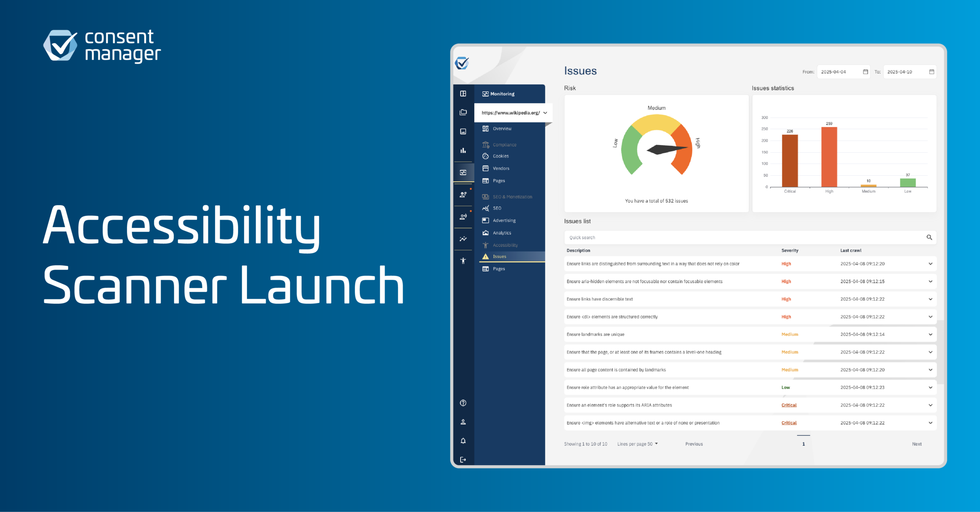Viewport: 980px width, 512px height.
Task: Open the notifications bell icon
Action: coord(463,441)
